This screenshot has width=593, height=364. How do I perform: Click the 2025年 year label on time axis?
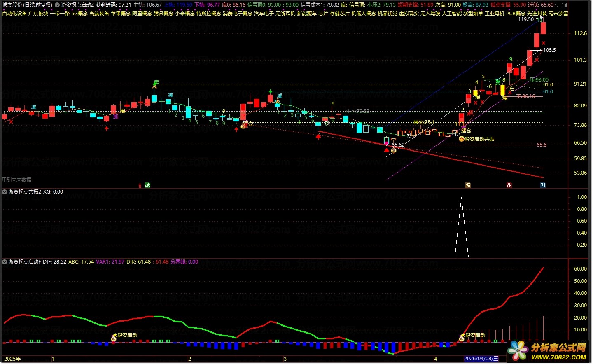tap(12, 359)
